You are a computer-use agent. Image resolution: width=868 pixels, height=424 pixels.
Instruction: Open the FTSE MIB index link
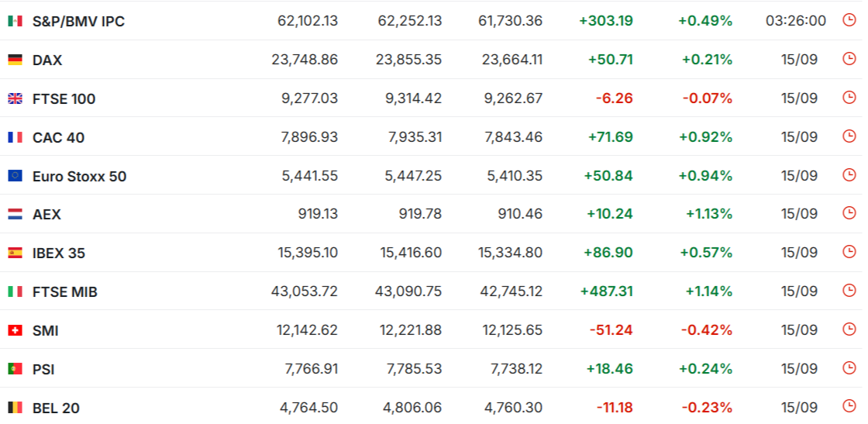click(x=65, y=292)
